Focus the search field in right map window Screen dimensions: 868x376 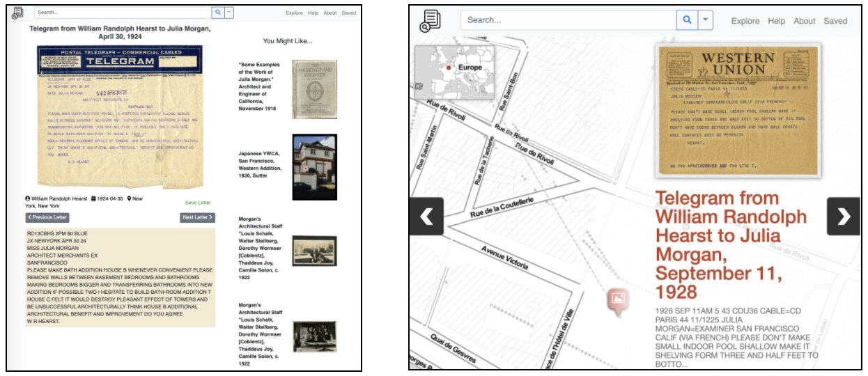click(x=568, y=20)
